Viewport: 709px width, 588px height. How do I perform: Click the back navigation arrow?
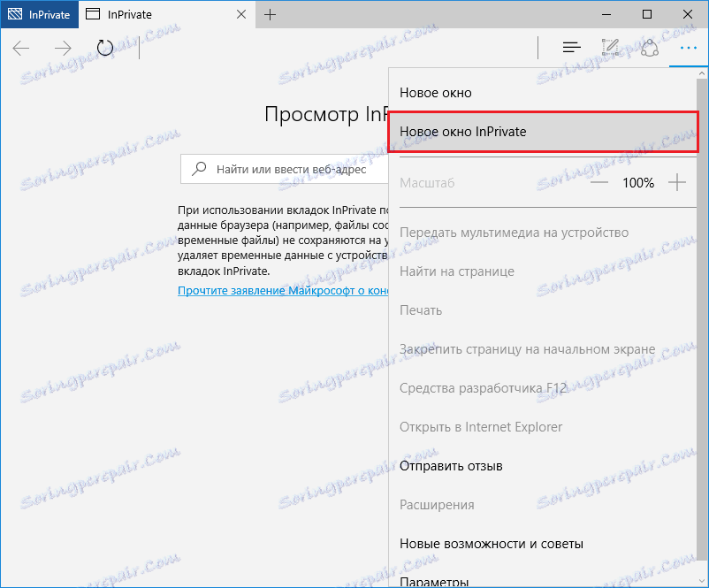(x=20, y=49)
